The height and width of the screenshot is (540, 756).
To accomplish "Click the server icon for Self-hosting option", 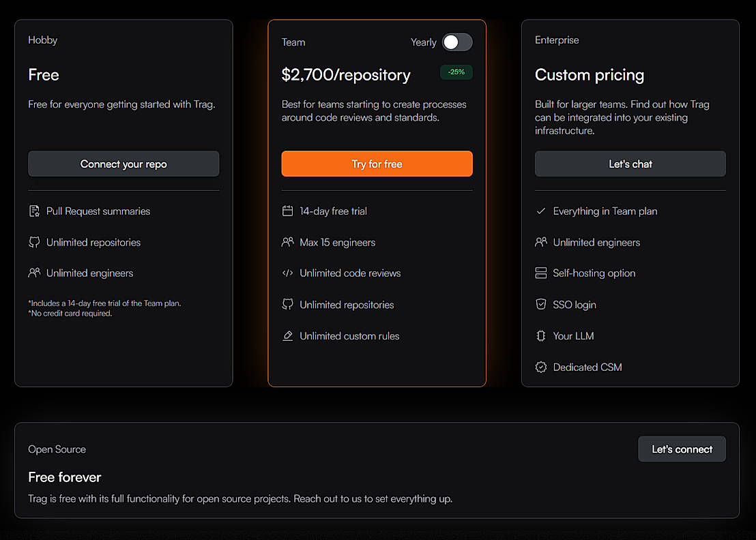I will [x=541, y=273].
